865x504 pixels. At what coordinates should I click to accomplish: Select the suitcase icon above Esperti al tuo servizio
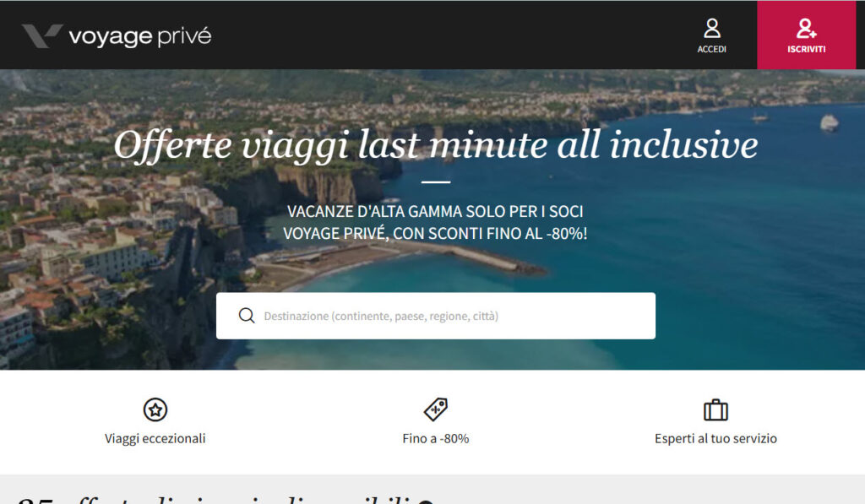tap(715, 412)
